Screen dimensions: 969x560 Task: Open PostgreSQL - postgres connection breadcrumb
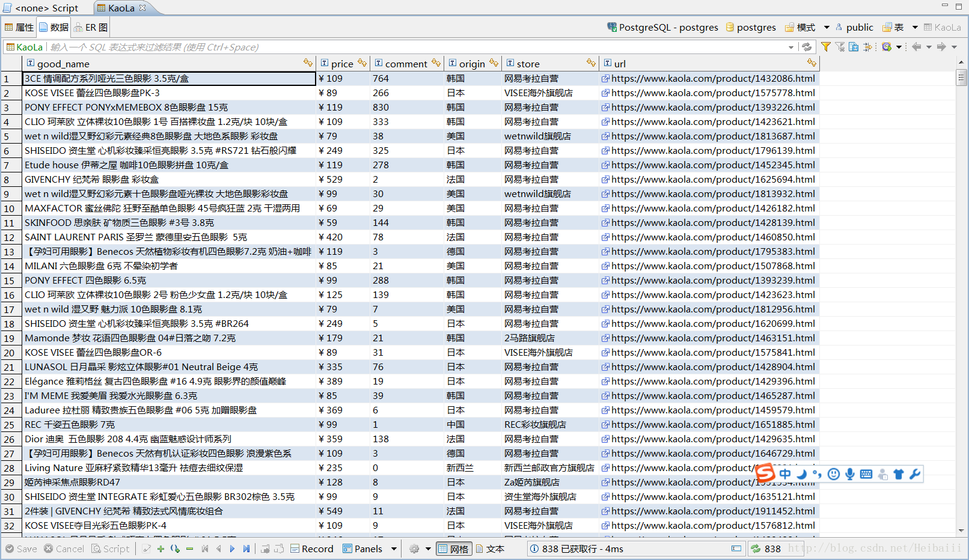(x=662, y=27)
